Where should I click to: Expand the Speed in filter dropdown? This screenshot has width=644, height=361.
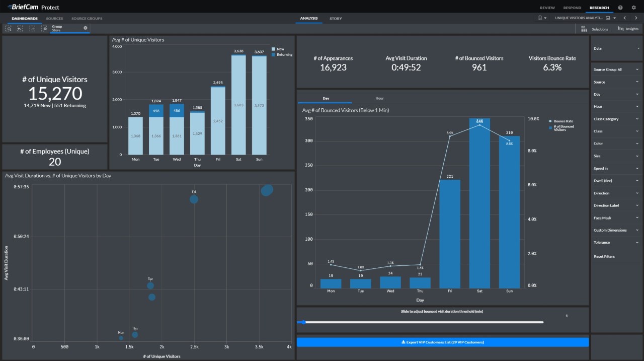pos(615,168)
